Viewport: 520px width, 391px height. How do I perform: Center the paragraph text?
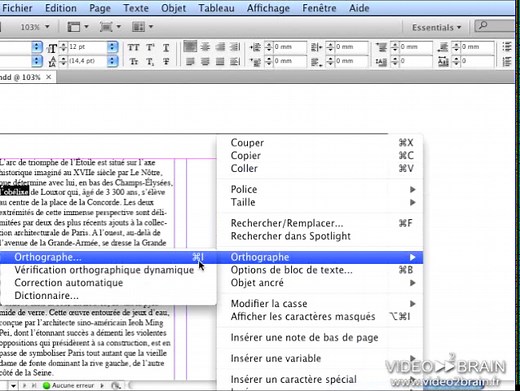tap(205, 47)
